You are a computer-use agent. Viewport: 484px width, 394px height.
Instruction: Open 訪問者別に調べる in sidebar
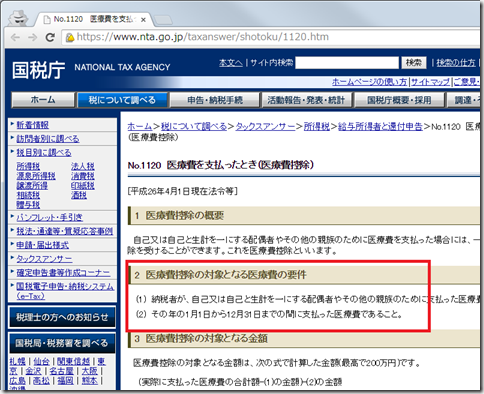(x=48, y=139)
